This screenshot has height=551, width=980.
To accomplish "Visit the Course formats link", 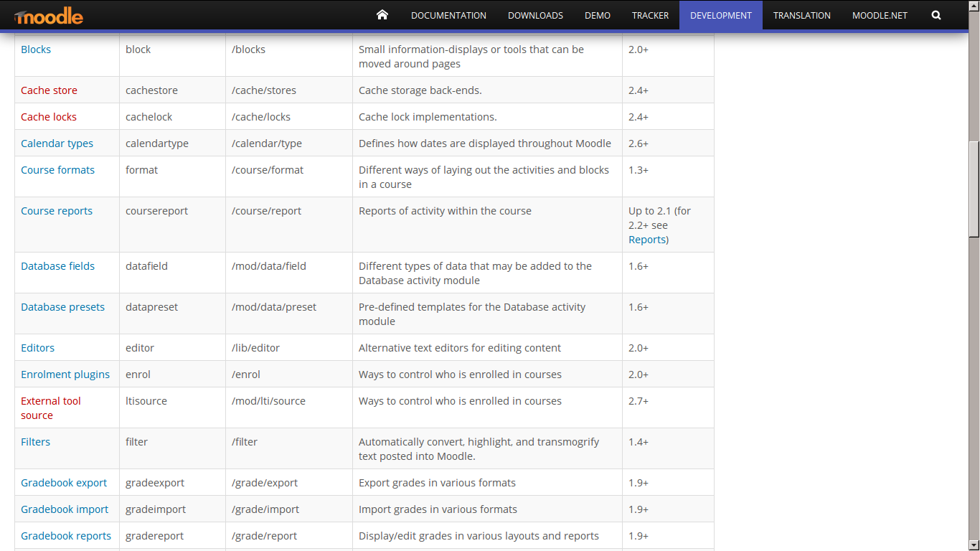I will (57, 170).
